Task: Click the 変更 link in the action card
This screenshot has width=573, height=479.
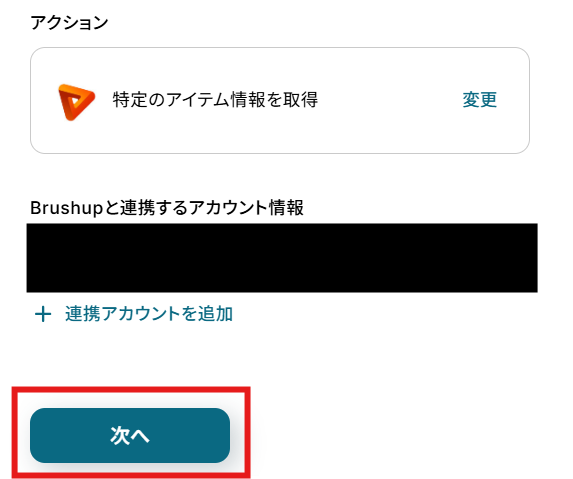Action: (x=479, y=100)
